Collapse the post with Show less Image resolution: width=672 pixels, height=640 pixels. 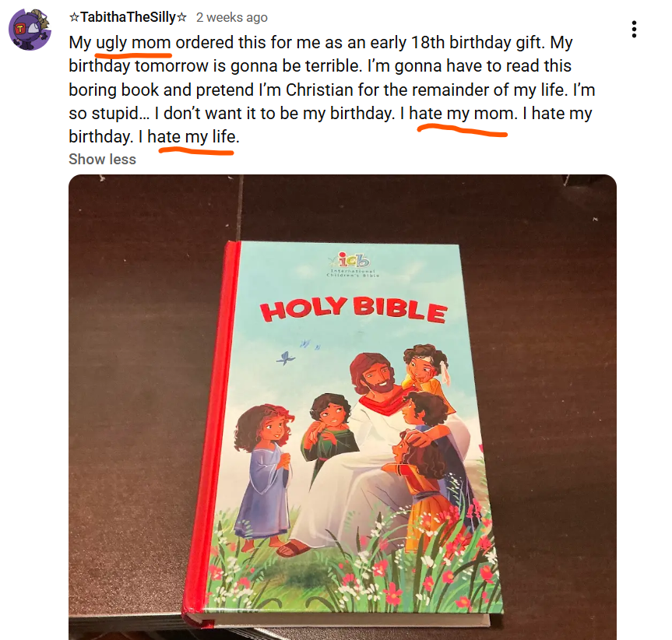(102, 160)
